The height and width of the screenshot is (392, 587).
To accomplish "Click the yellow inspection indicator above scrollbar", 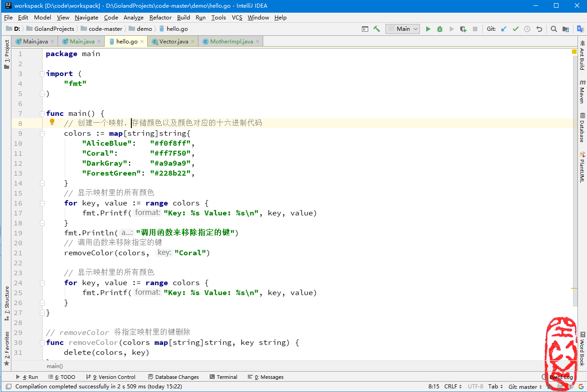I will click(x=574, y=52).
